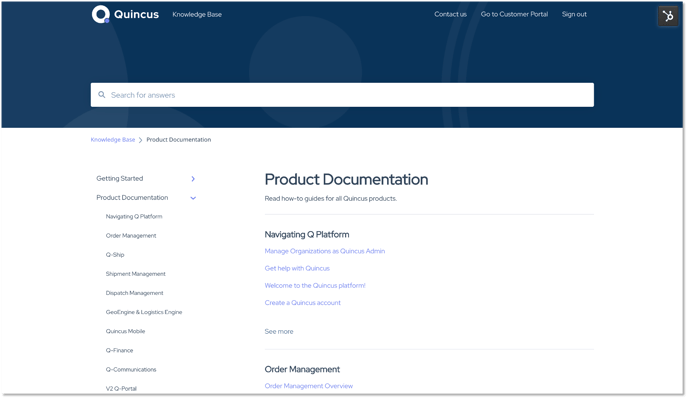The image size is (688, 399).
Task: Open Q-Ship sidebar item
Action: tap(115, 255)
